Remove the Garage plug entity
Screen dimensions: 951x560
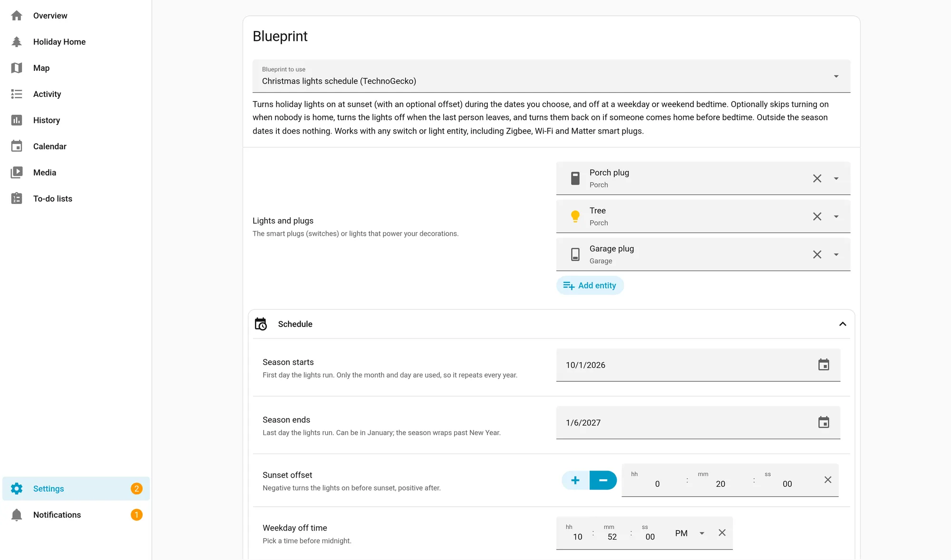pyautogui.click(x=817, y=254)
